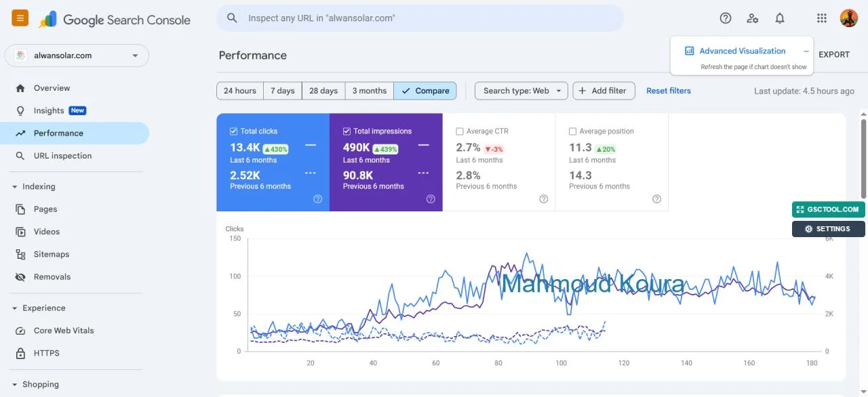Click the 490K total impressions value

pos(356,148)
